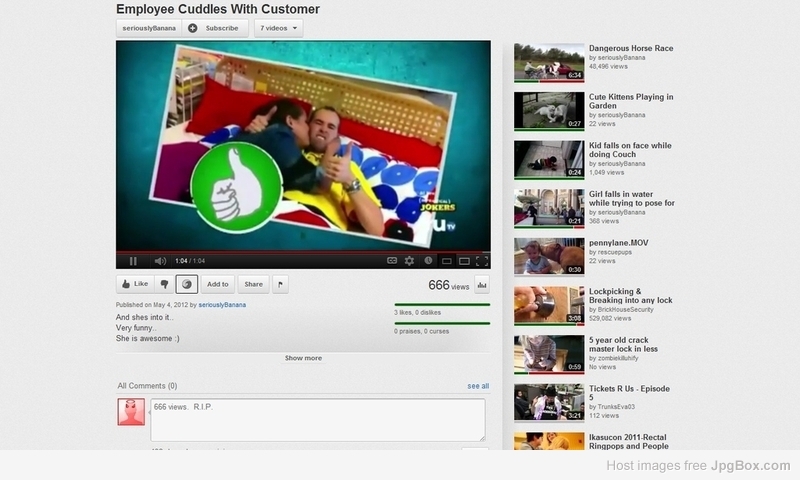Image resolution: width=800 pixels, height=480 pixels.
Task: Like the video
Action: pos(134,284)
